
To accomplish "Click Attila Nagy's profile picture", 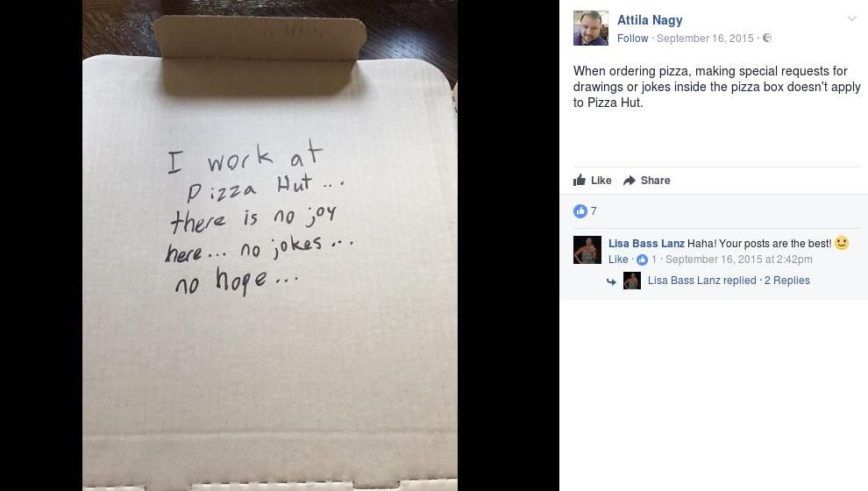I will (591, 28).
